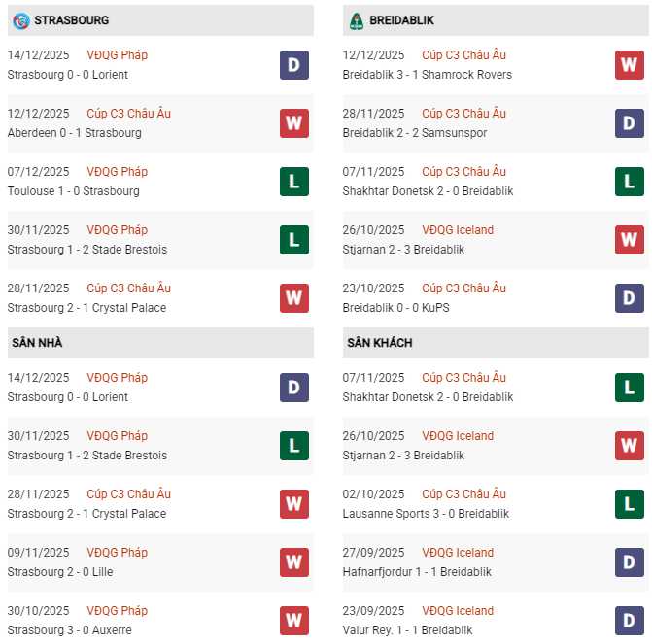The height and width of the screenshot is (644, 652).
Task: Click the D badge for Valur Rey. 1 - 1 Breidablik
Action: (x=630, y=621)
